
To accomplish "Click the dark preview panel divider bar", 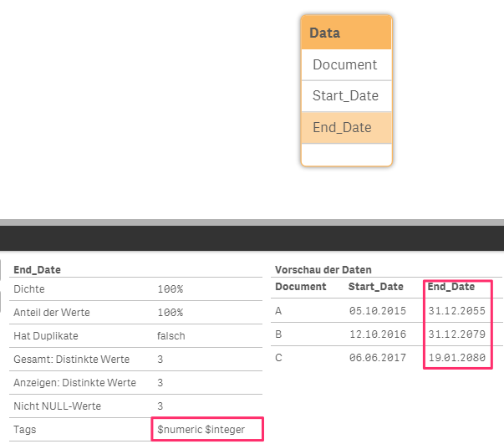I will (x=252, y=237).
